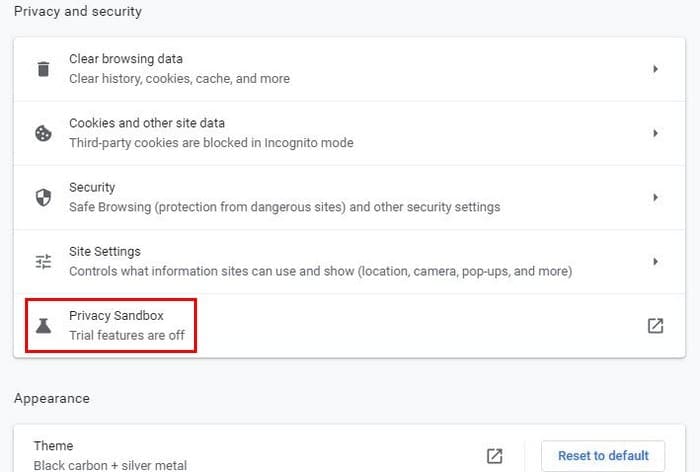Open the Privacy Sandbox entry
The image size is (700, 472).
click(x=349, y=326)
